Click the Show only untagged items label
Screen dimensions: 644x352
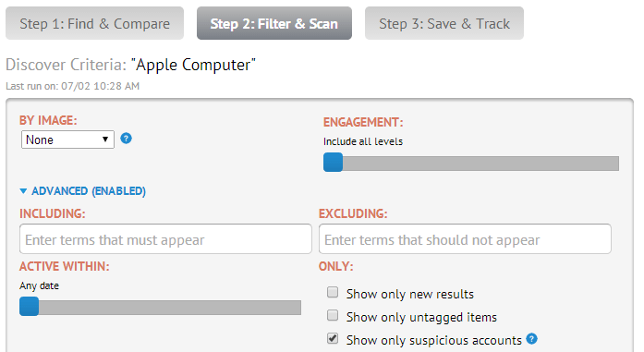pos(421,317)
